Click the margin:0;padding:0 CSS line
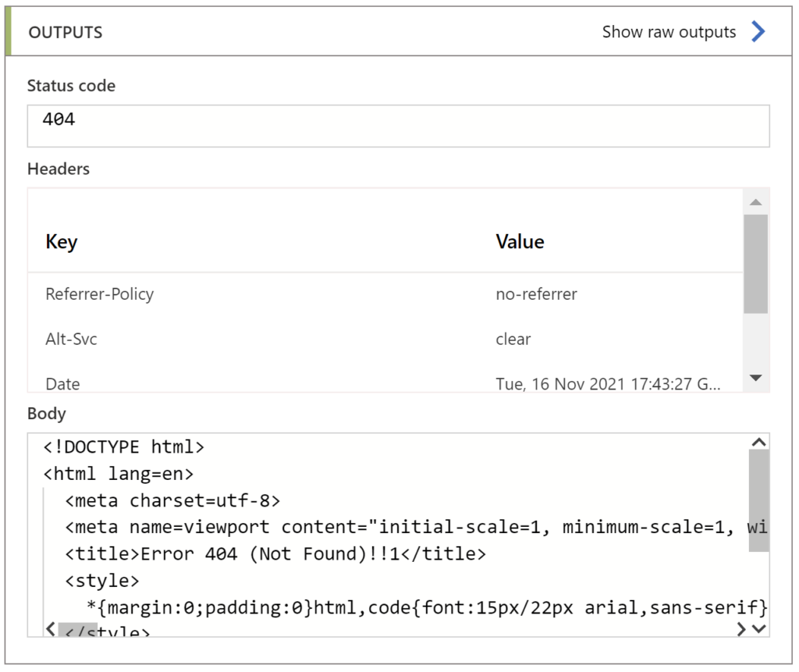This screenshot has height=672, width=799. tap(427, 608)
